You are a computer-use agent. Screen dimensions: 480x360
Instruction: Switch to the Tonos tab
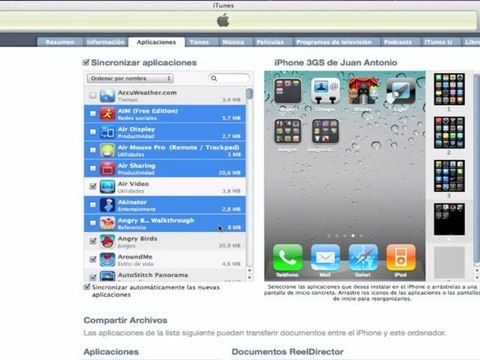[199, 42]
